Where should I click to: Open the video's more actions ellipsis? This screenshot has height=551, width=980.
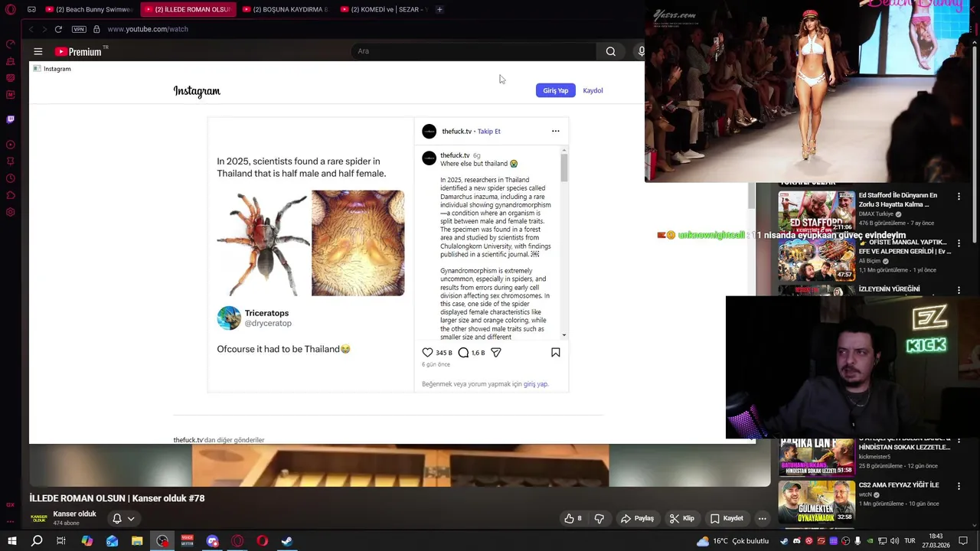(762, 518)
